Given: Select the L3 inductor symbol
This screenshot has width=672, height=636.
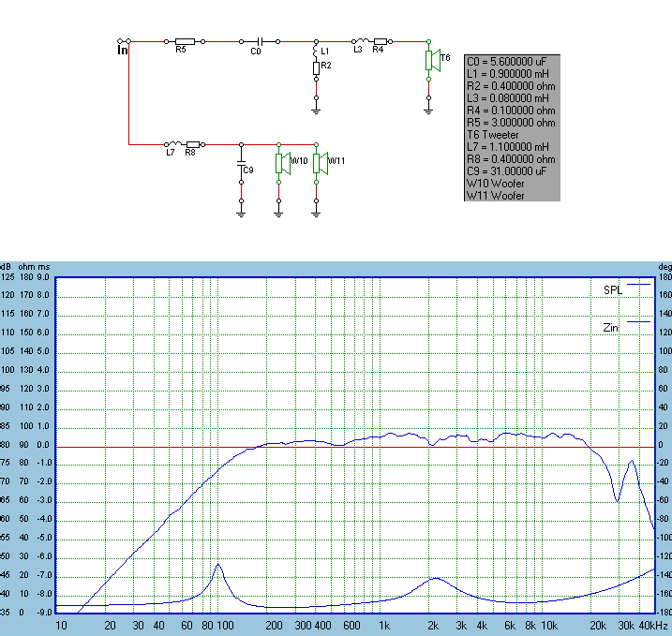Looking at the screenshot, I should (x=359, y=41).
